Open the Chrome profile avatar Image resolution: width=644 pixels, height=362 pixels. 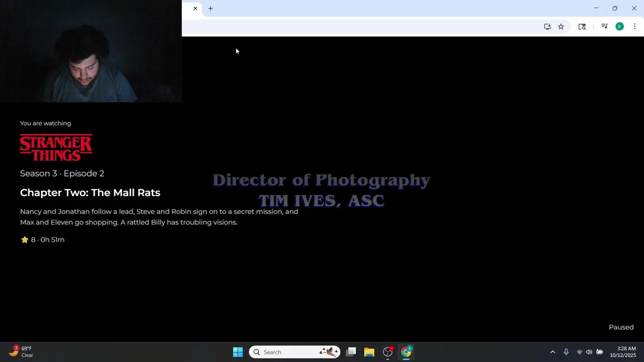[620, 27]
